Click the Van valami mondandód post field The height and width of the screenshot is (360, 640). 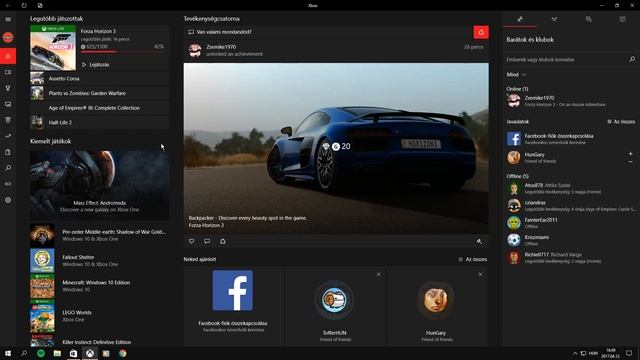[x=328, y=32]
